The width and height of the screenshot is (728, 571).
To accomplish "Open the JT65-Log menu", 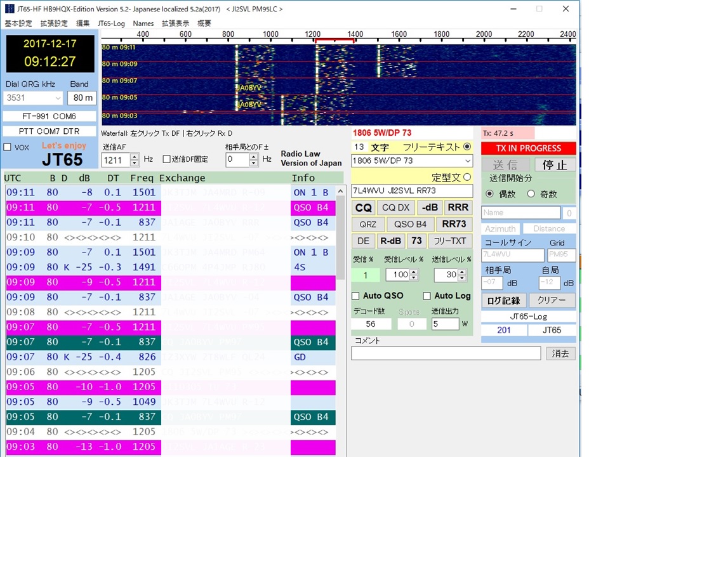I will pyautogui.click(x=111, y=23).
